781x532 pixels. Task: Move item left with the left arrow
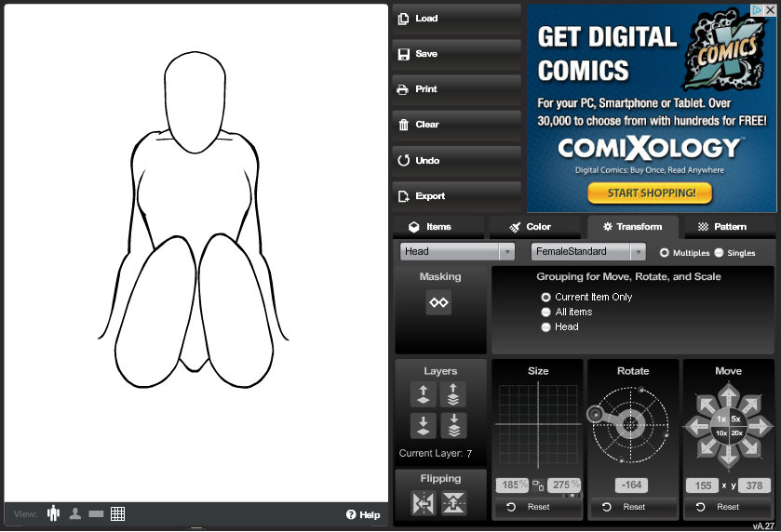pyautogui.click(x=698, y=426)
